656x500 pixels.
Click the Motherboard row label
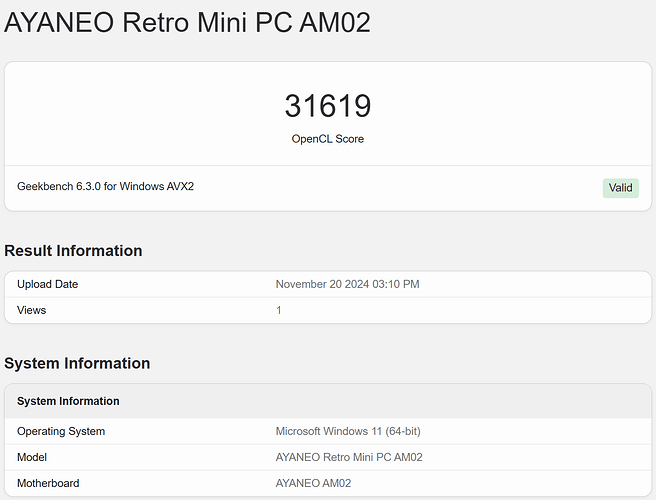(50, 483)
